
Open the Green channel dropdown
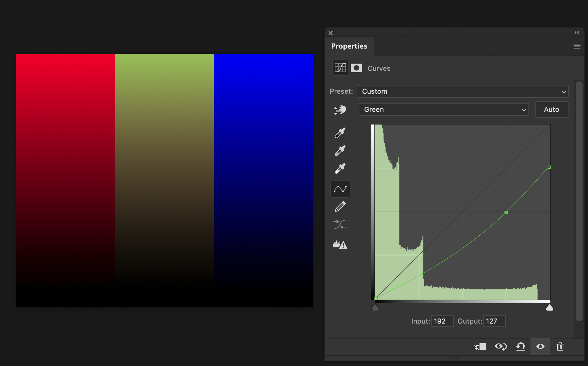point(444,109)
